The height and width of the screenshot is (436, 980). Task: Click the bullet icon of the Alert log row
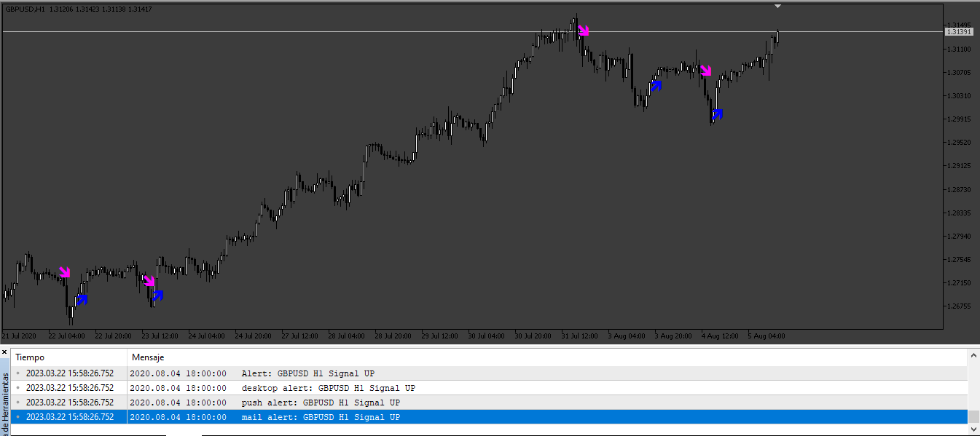coord(18,373)
